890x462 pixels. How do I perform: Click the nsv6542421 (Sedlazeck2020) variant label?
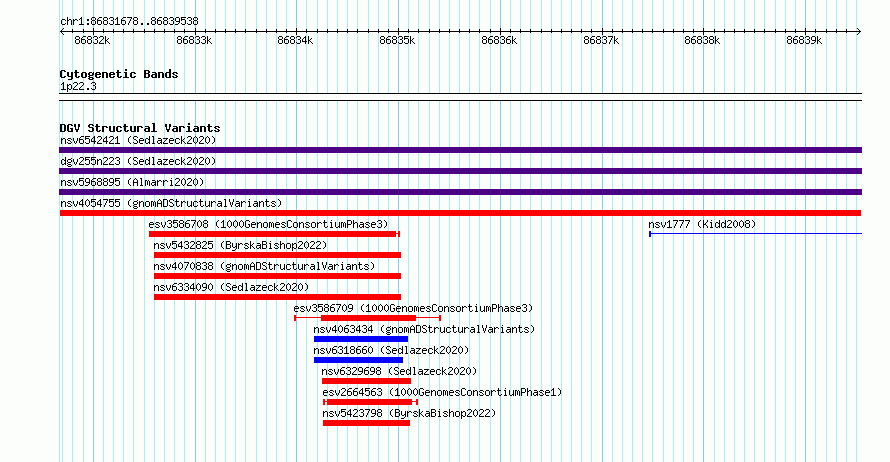(x=138, y=140)
